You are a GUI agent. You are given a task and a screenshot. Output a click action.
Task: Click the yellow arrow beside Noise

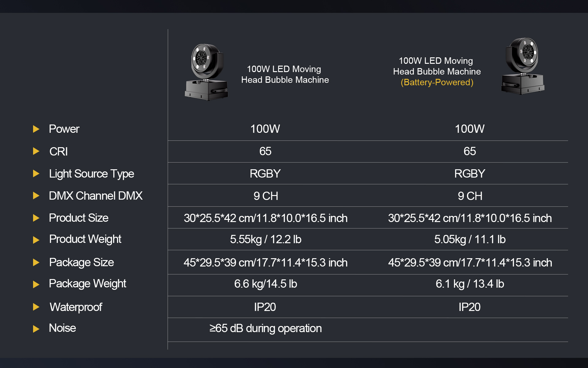pyautogui.click(x=36, y=329)
